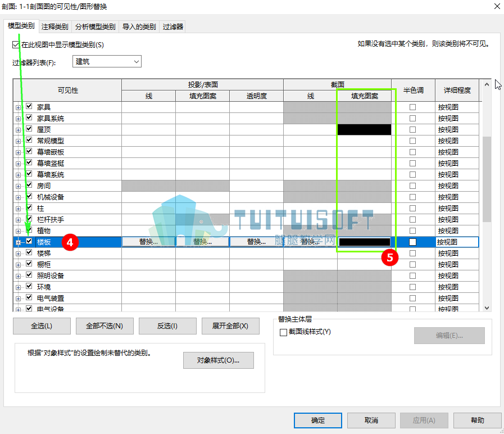
Task: Open 屋顶 cut fill pattern black swatch
Action: (x=365, y=130)
